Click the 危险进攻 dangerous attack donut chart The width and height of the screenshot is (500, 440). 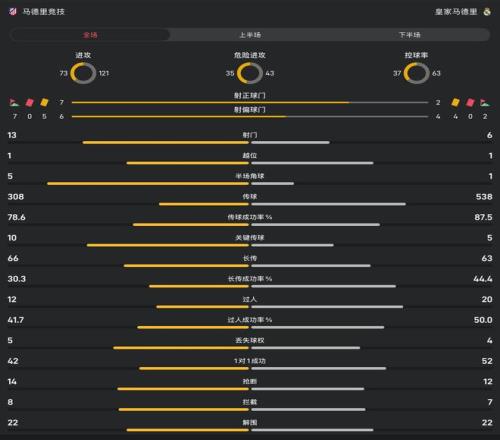(x=250, y=73)
